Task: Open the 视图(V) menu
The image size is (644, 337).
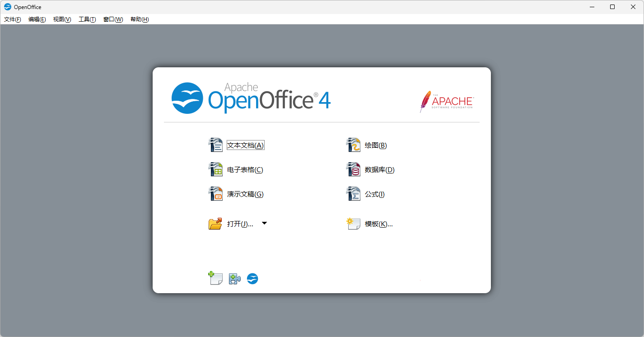Action: coord(62,19)
